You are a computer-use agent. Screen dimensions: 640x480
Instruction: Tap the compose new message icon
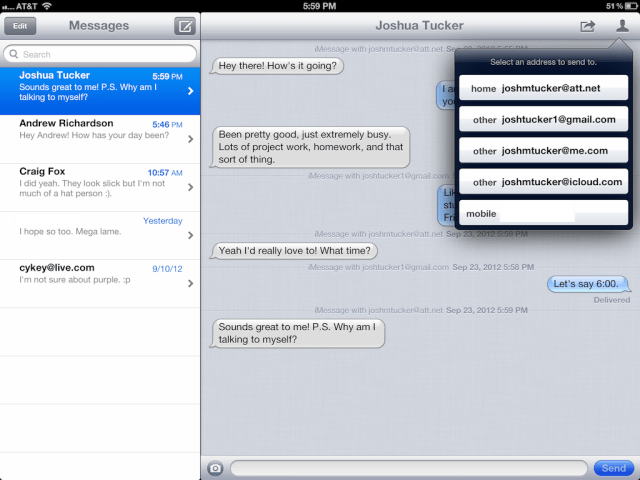pos(185,27)
